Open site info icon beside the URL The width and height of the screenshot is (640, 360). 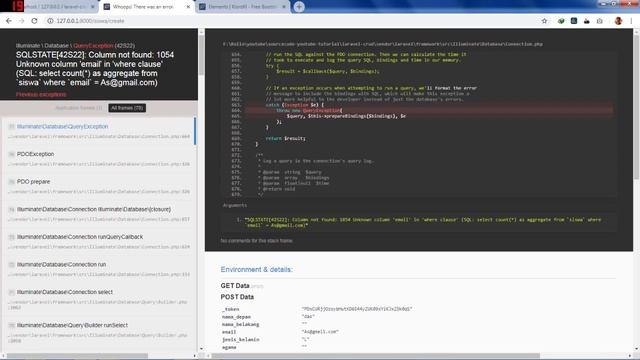coord(50,21)
